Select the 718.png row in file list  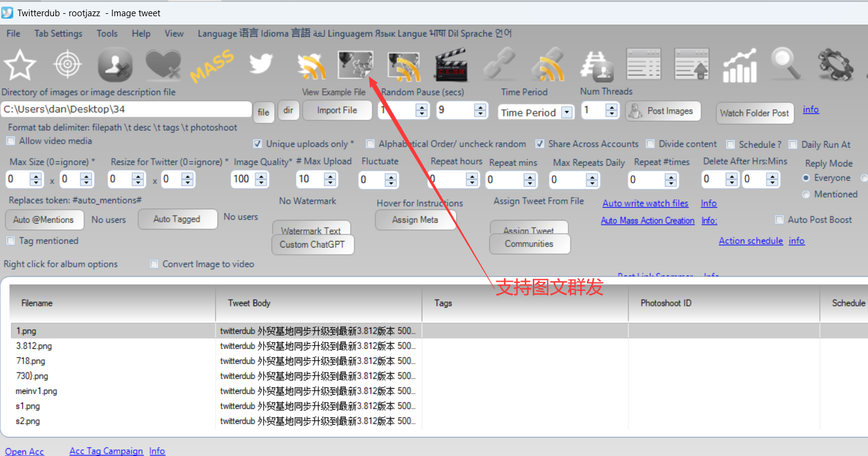31,361
